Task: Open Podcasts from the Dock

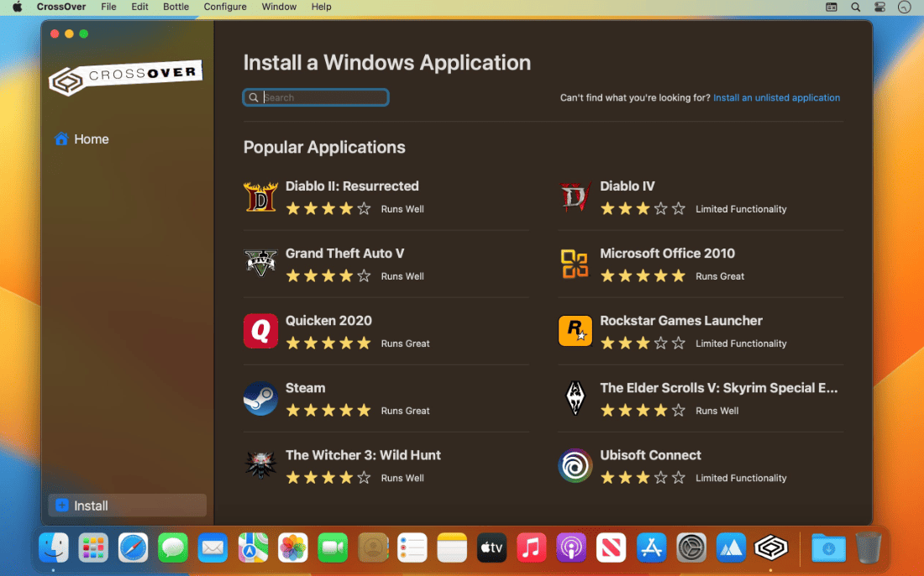Action: click(x=571, y=547)
